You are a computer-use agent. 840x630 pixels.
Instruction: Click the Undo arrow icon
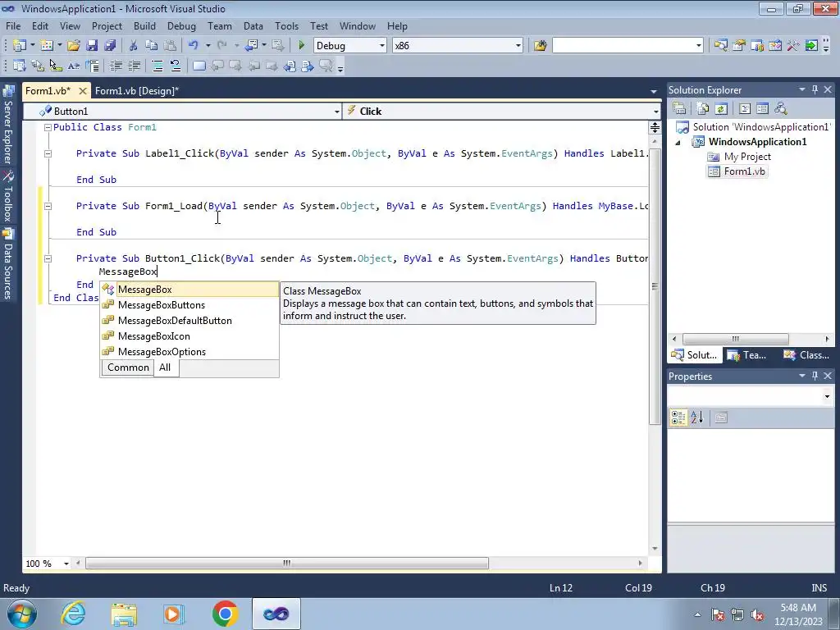tap(194, 46)
